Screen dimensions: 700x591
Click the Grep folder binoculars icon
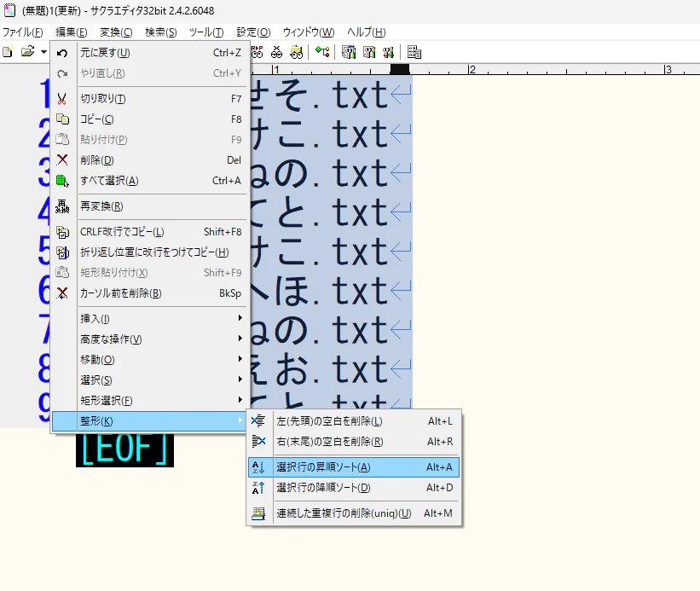(x=297, y=52)
